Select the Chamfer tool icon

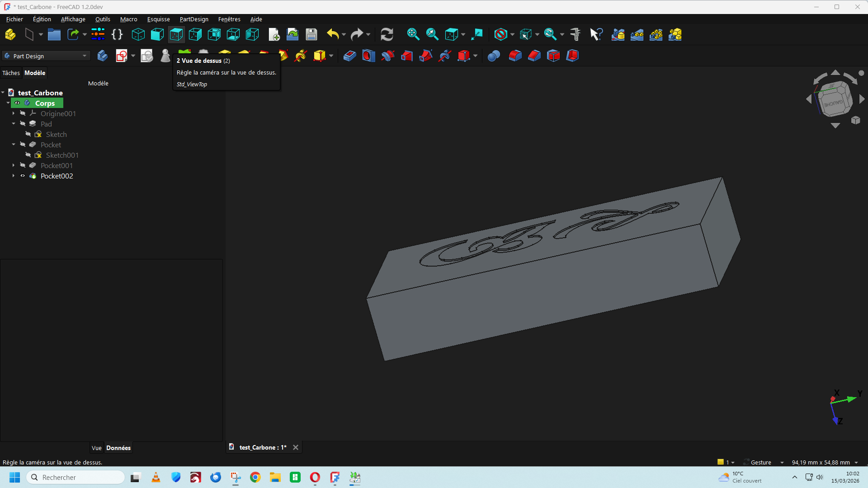click(534, 56)
